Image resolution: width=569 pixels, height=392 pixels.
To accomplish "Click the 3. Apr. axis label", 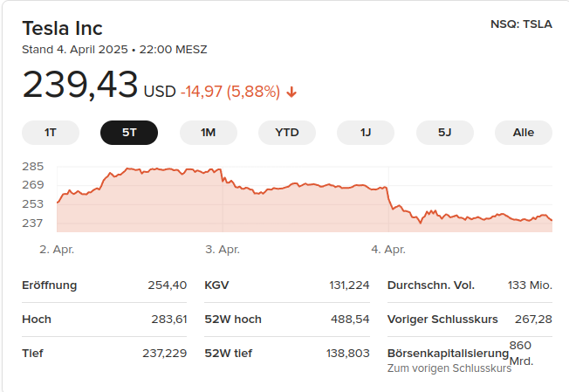I will 223,250.
